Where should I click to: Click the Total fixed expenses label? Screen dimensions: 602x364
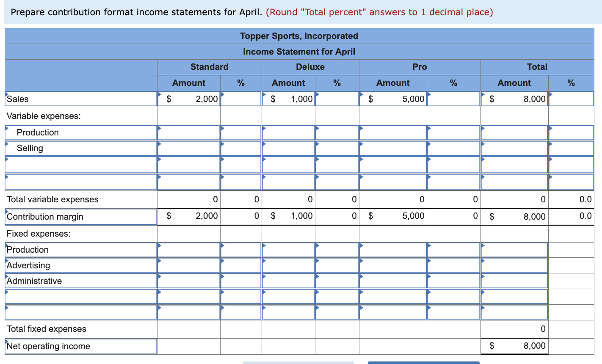(x=47, y=329)
